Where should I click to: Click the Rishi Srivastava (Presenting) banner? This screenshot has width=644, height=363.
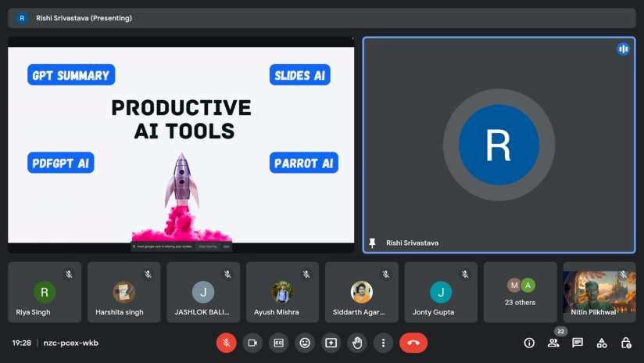click(321, 18)
